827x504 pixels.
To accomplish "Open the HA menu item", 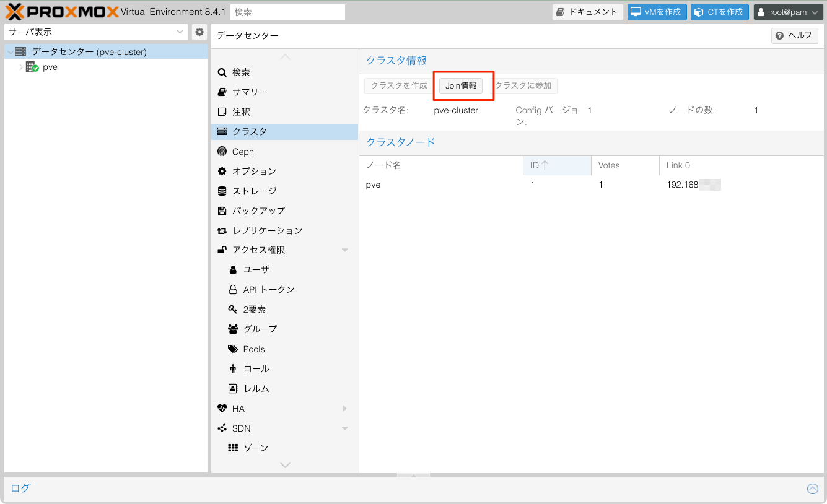I will [x=284, y=409].
